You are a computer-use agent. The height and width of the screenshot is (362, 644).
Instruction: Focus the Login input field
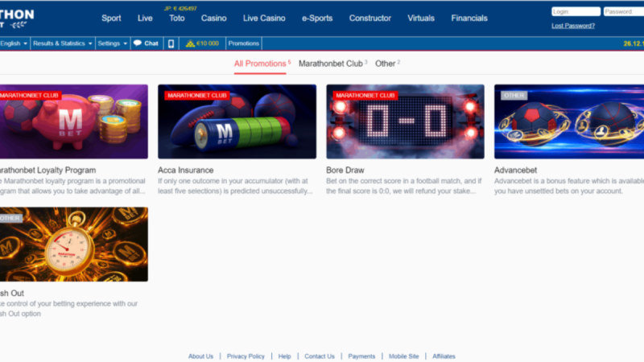(576, 11)
